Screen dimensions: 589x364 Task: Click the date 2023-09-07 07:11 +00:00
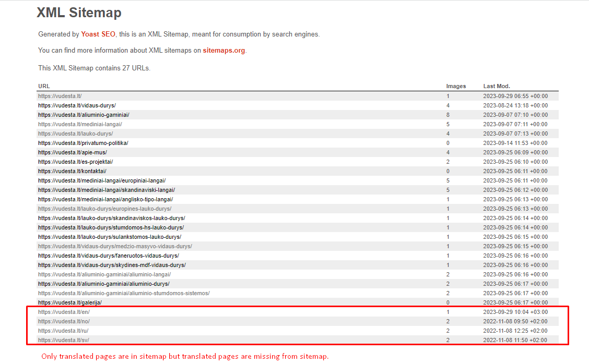(515, 124)
